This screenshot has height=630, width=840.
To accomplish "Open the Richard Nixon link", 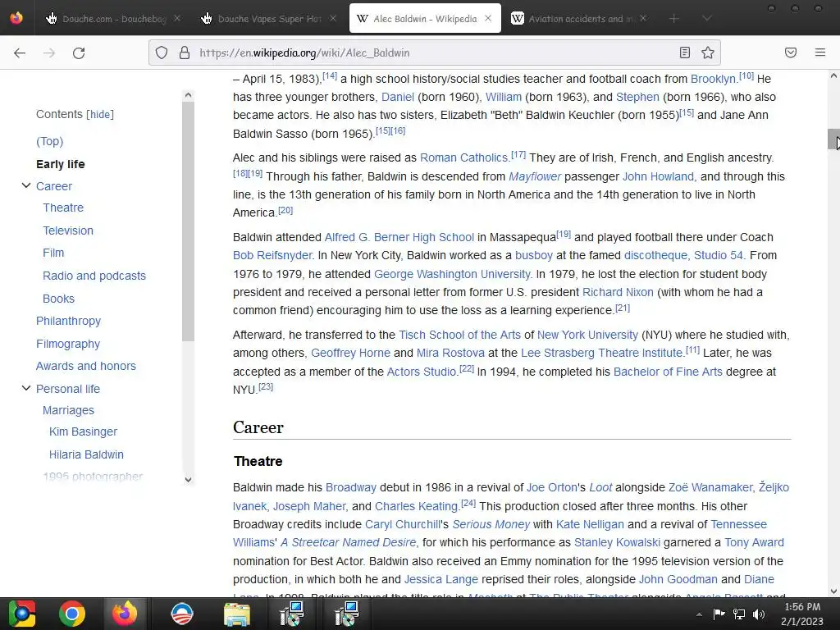I will coord(618,292).
